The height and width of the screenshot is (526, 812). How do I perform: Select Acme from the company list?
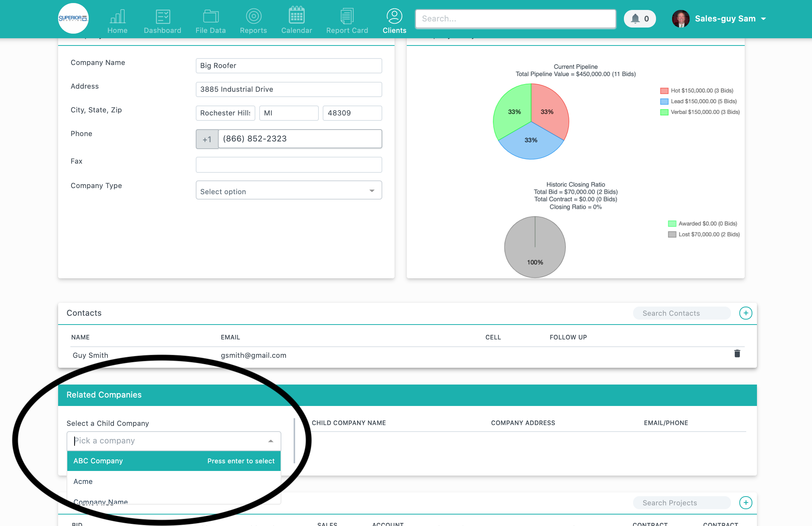click(x=174, y=482)
